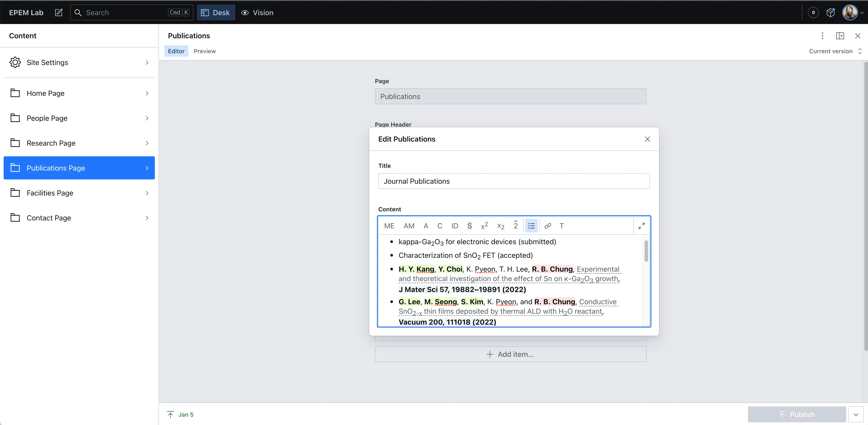Apply subscript formatting
The height and width of the screenshot is (425, 868).
[x=501, y=226]
